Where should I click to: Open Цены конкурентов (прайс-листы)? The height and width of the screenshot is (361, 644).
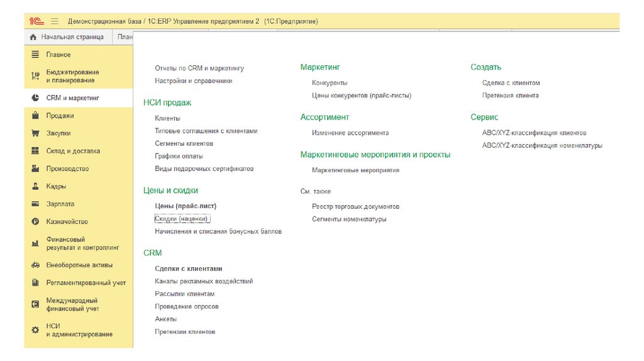362,95
